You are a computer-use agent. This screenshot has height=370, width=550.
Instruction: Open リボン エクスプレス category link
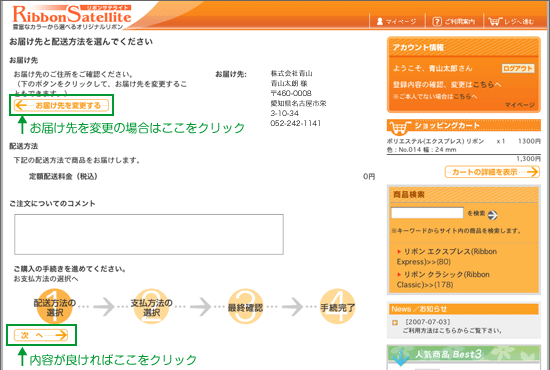click(x=447, y=257)
